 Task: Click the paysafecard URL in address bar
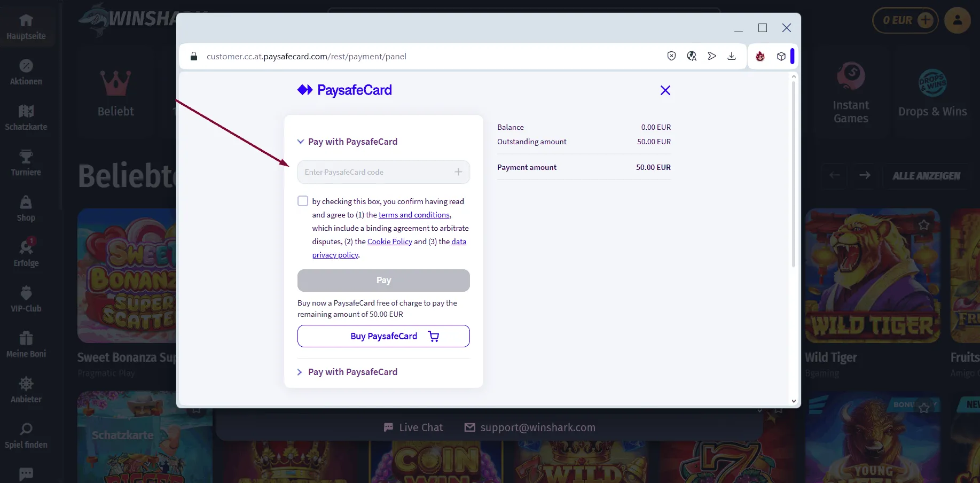[x=307, y=56]
